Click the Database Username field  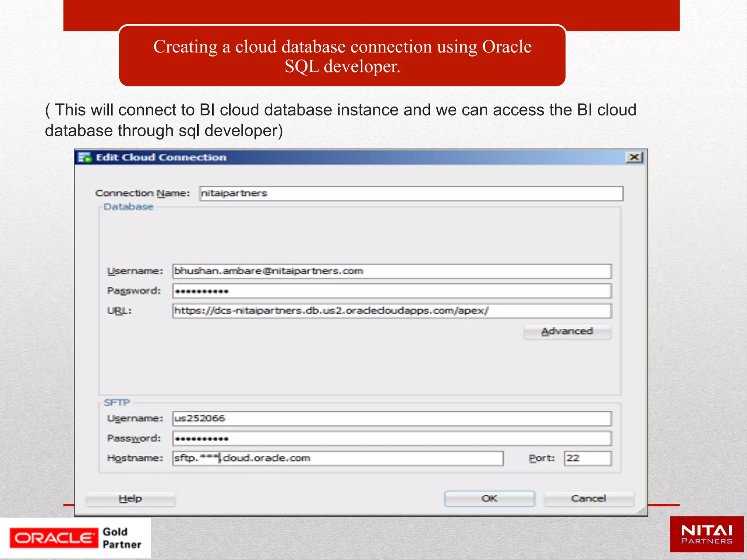coord(392,271)
